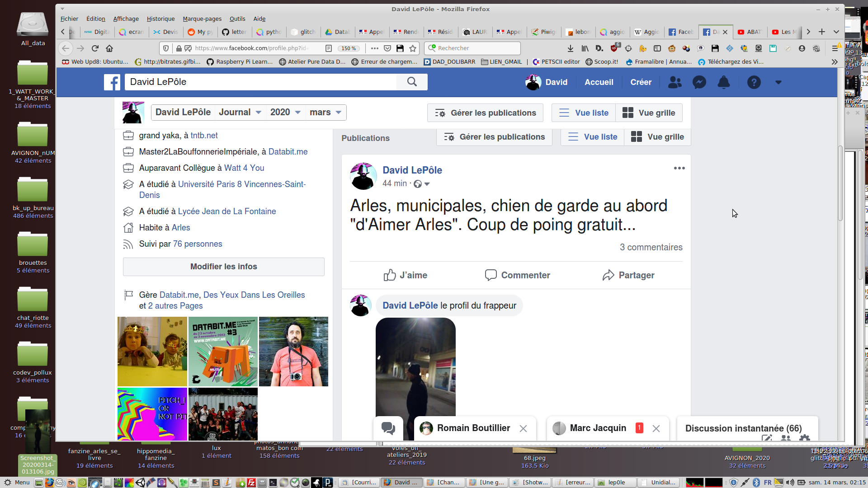
Task: Go to Firefox home page icon
Action: coord(109,48)
